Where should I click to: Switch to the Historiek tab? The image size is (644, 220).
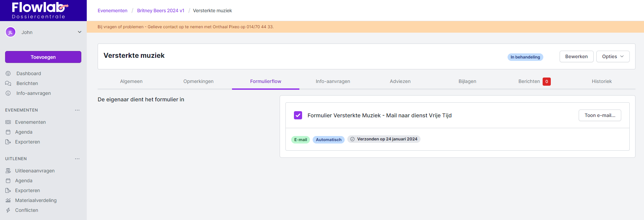click(x=601, y=81)
